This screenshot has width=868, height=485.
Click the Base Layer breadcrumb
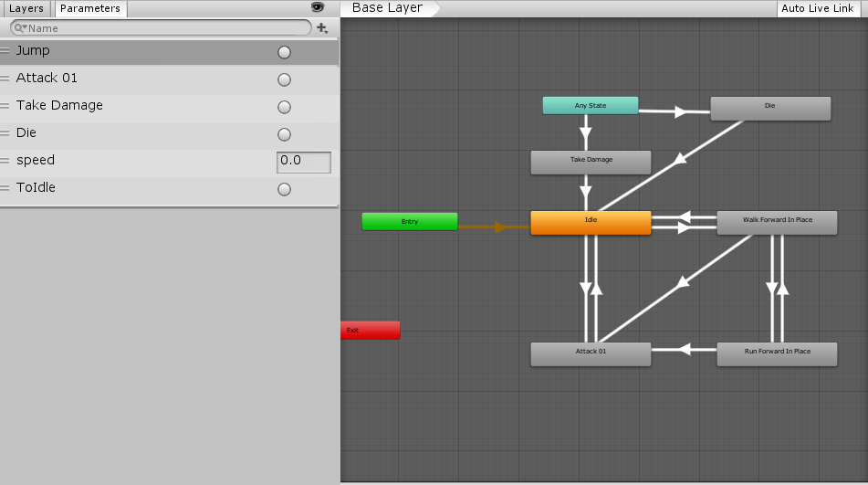click(x=388, y=8)
